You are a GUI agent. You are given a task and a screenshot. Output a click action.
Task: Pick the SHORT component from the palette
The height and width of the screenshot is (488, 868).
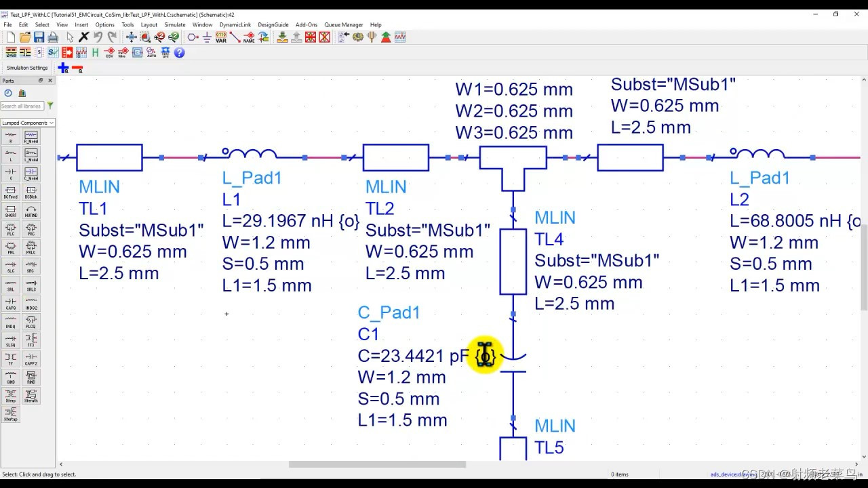tap(12, 209)
